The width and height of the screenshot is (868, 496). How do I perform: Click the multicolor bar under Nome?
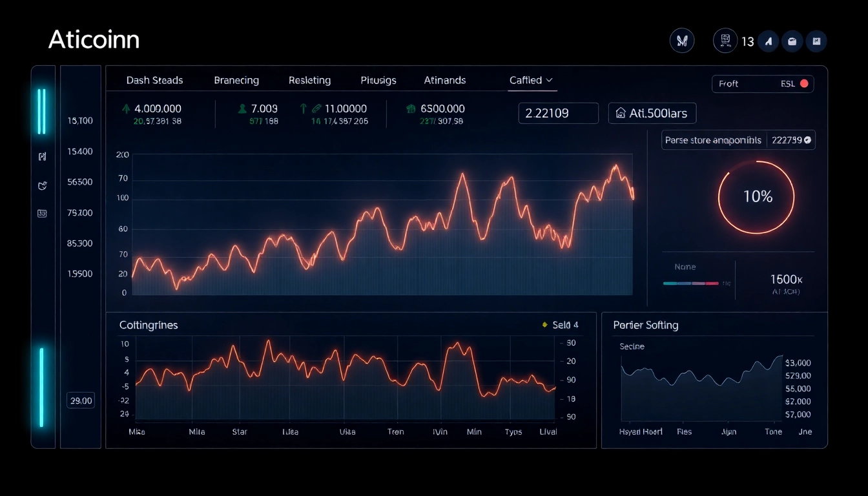(690, 283)
